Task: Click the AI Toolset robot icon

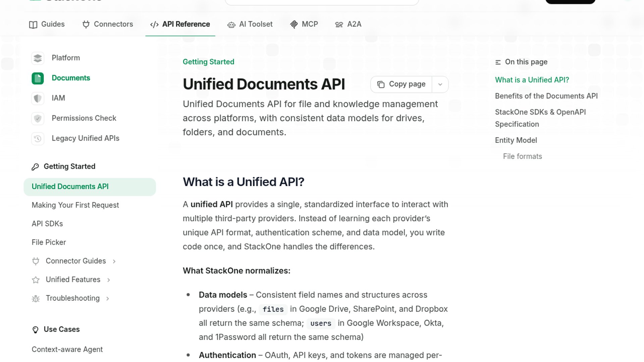Action: click(231, 24)
